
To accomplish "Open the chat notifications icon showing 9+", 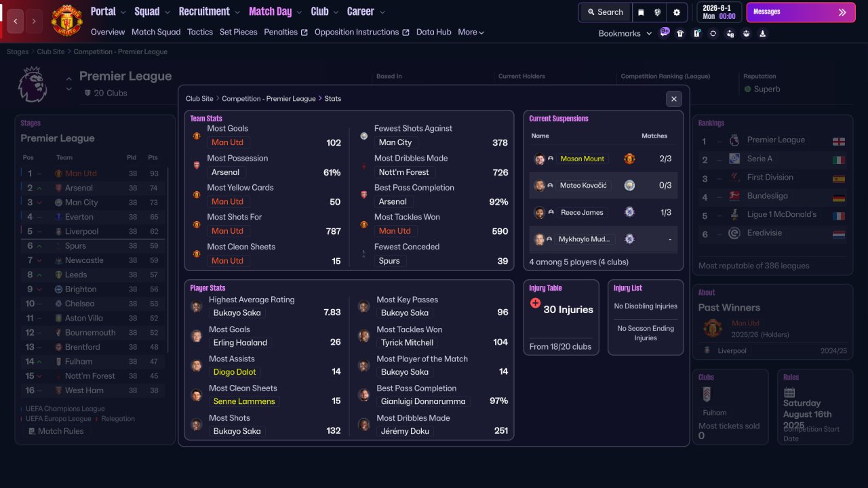I will 665,33.
